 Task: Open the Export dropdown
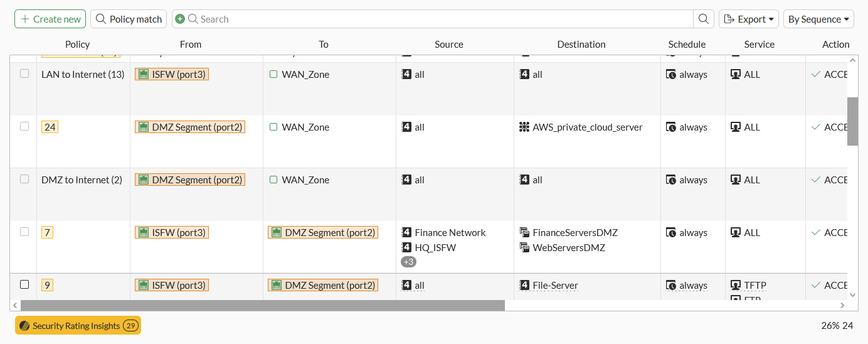coord(748,19)
